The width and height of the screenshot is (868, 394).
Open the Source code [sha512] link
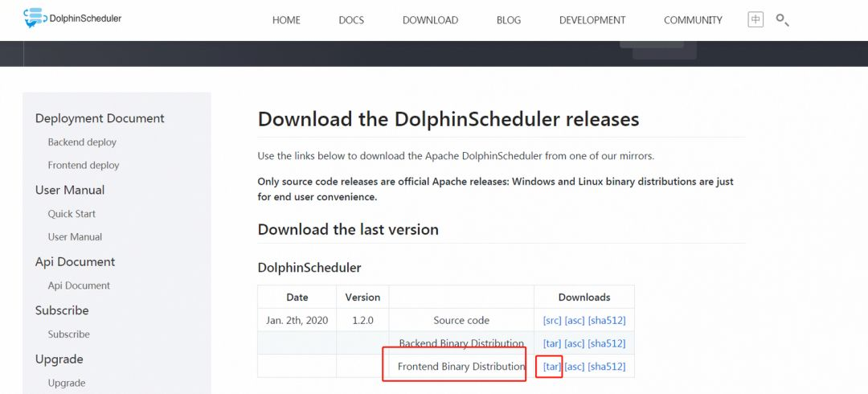pyautogui.click(x=607, y=320)
